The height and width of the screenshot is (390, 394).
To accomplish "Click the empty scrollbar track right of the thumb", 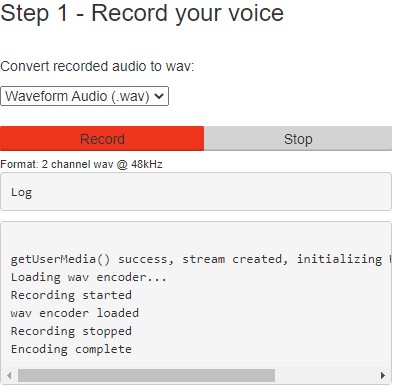I will [326, 375].
